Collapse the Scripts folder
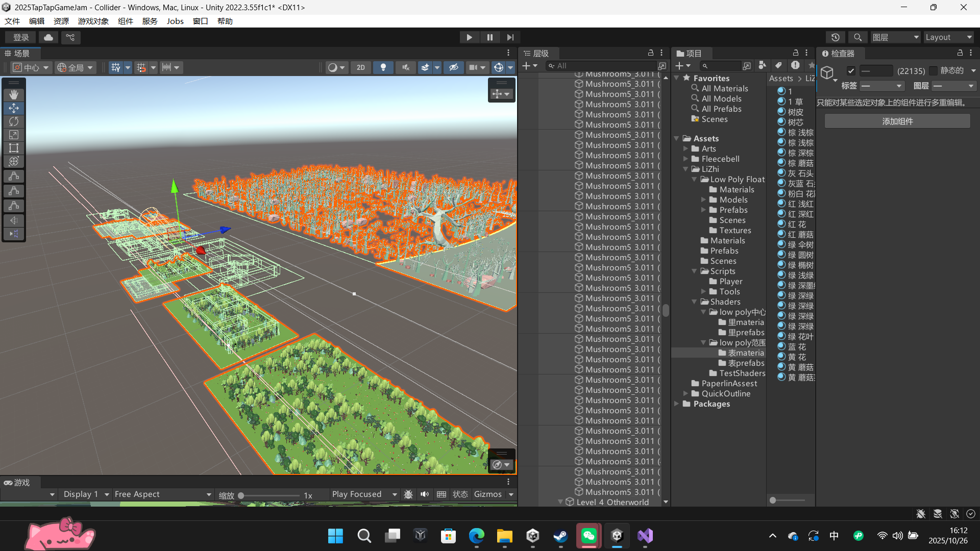This screenshot has height=551, width=980. 695,271
